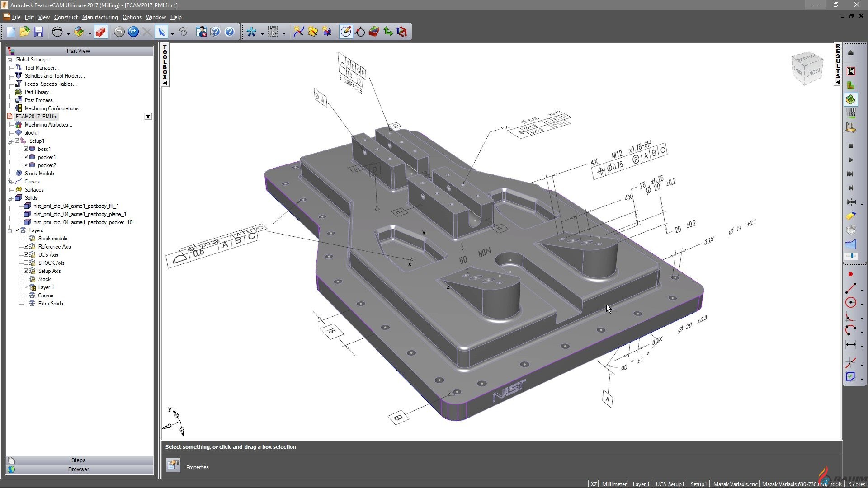Collapse the Solids tree node
868x488 pixels.
pos(10,198)
